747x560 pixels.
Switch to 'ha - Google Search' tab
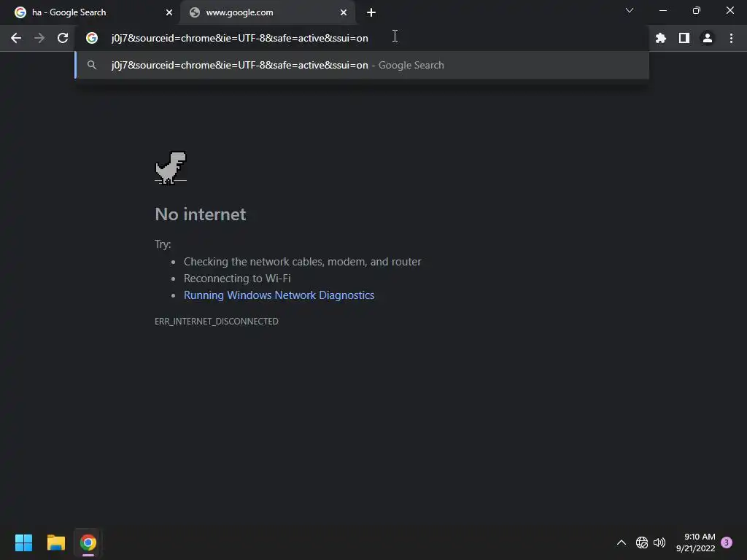[90, 13]
